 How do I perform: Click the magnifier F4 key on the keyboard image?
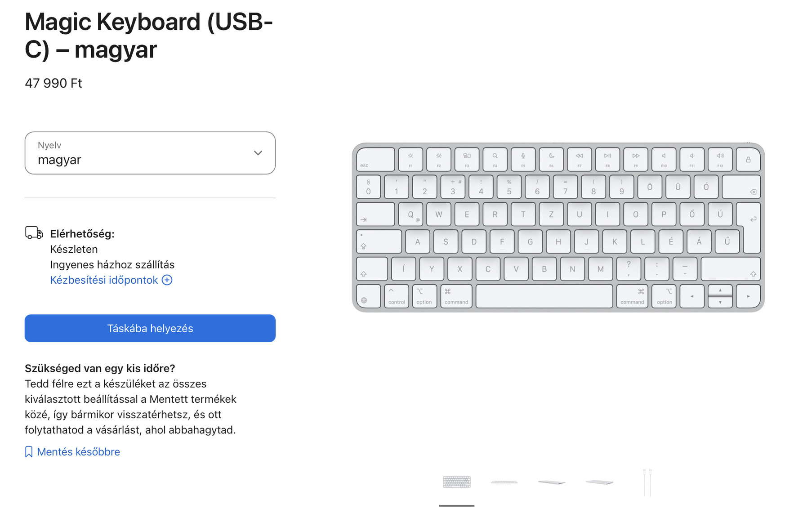pyautogui.click(x=495, y=159)
